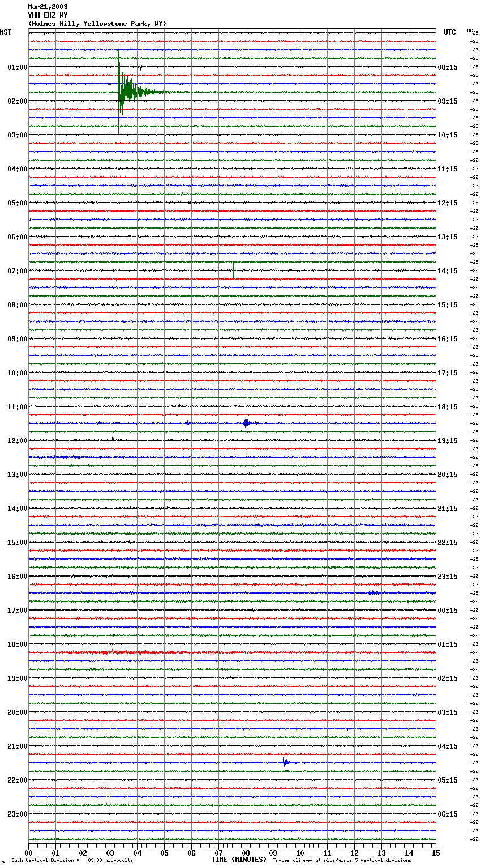Select the station code YHH EHZ WY
The image size is (481, 868).
point(48,15)
